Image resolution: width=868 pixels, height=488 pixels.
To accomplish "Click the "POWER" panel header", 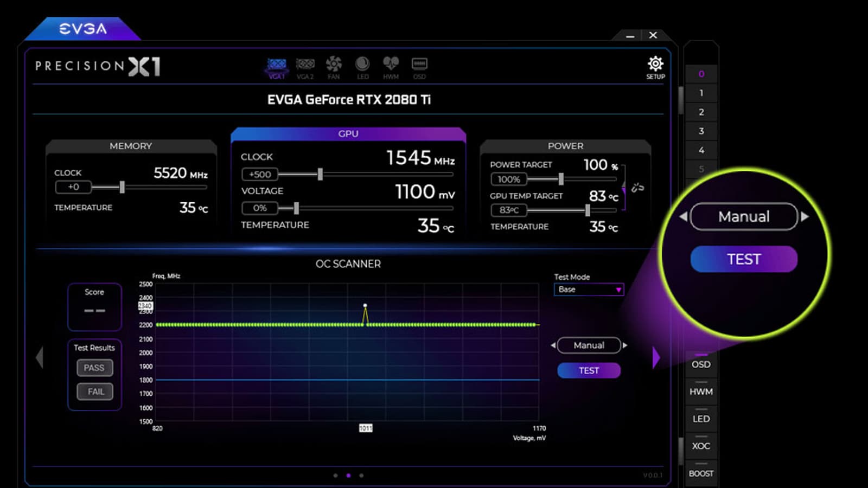I will click(565, 146).
